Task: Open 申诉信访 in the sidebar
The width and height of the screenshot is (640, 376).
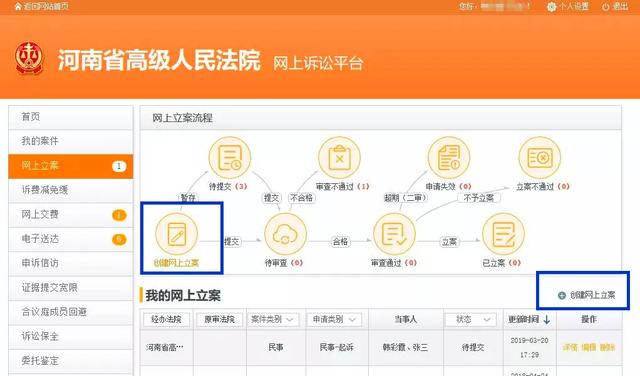Action: [71, 263]
